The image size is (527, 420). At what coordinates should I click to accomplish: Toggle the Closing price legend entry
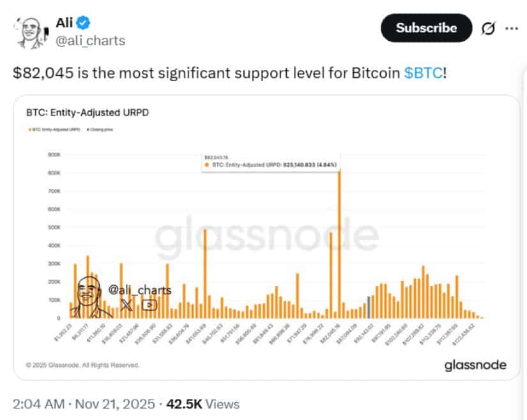[x=109, y=130]
